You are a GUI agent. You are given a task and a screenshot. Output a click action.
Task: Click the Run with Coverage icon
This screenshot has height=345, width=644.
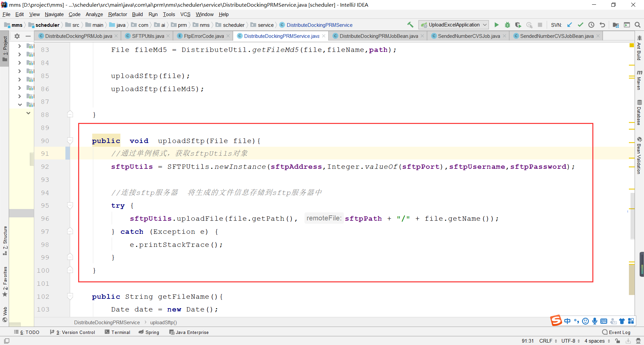point(518,25)
